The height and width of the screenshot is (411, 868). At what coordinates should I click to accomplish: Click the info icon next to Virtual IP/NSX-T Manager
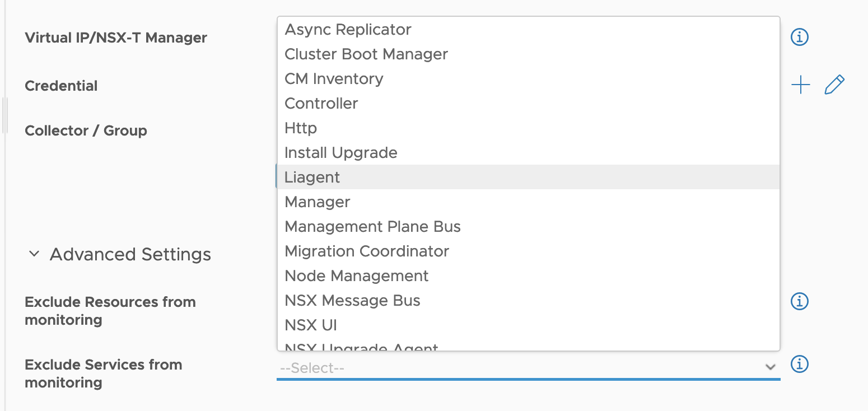pyautogui.click(x=799, y=38)
